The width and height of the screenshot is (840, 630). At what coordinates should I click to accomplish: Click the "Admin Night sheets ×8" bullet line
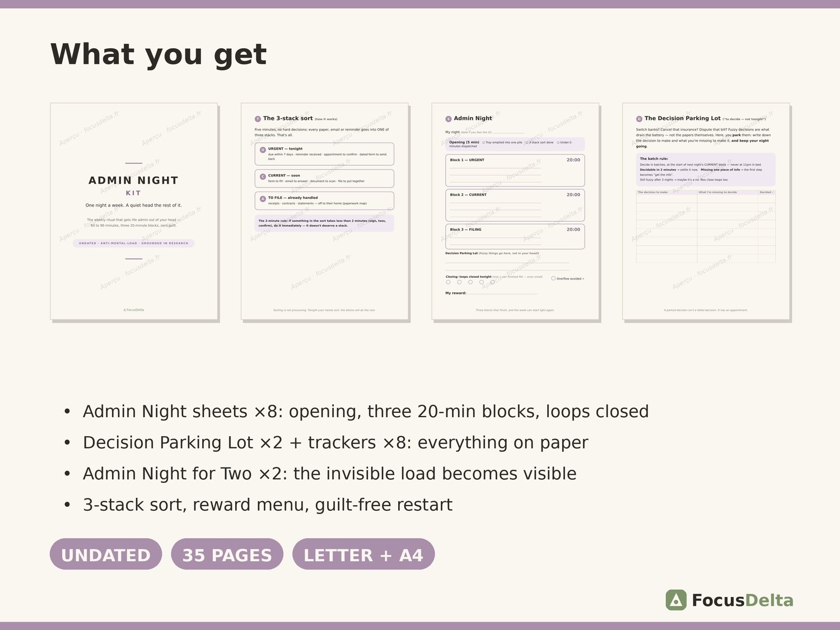click(366, 412)
